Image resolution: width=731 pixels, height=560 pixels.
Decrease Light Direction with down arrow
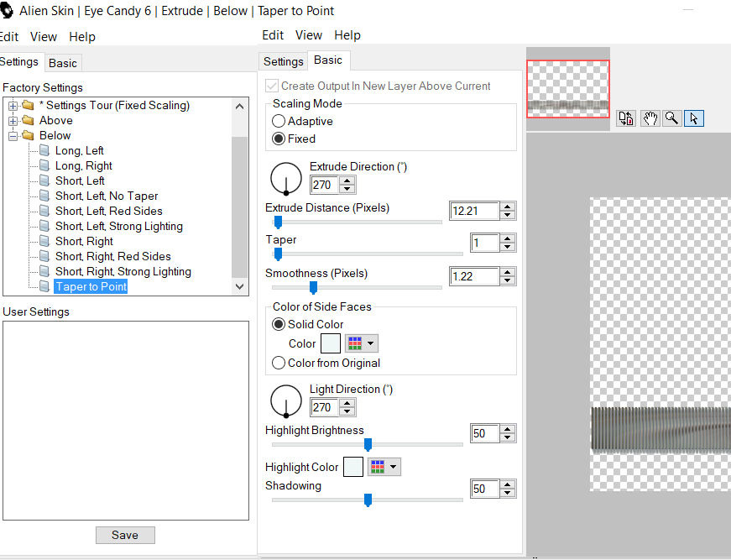point(347,411)
